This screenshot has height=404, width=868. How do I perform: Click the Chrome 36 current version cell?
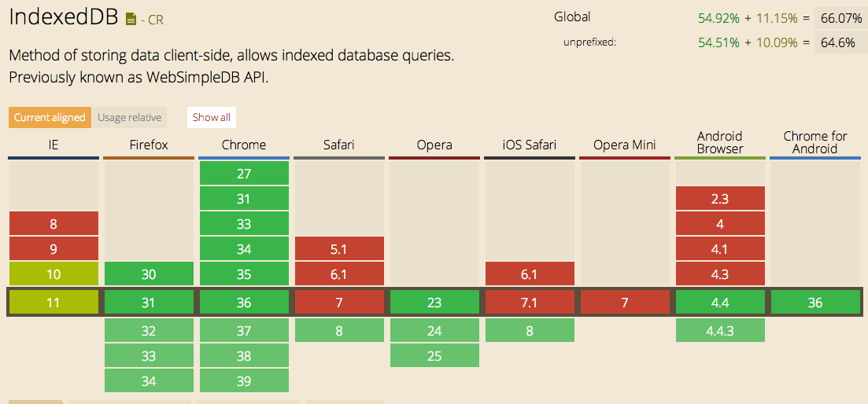coord(244,303)
